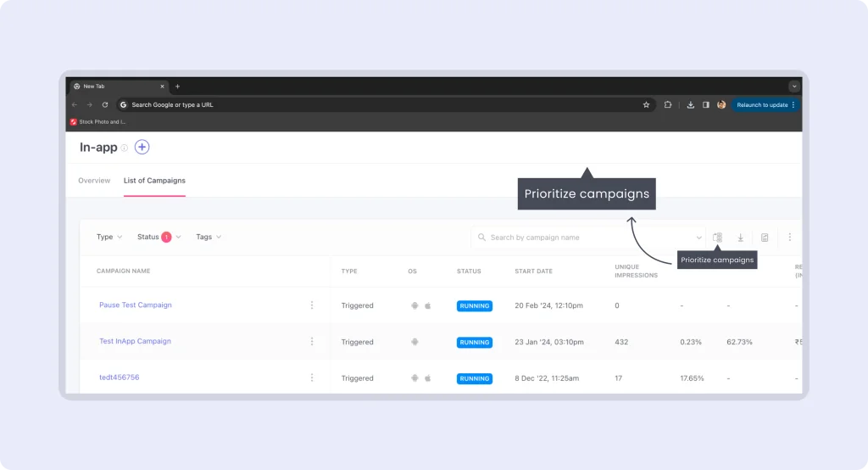Click the download campaigns list icon
868x470 pixels.
click(x=740, y=238)
